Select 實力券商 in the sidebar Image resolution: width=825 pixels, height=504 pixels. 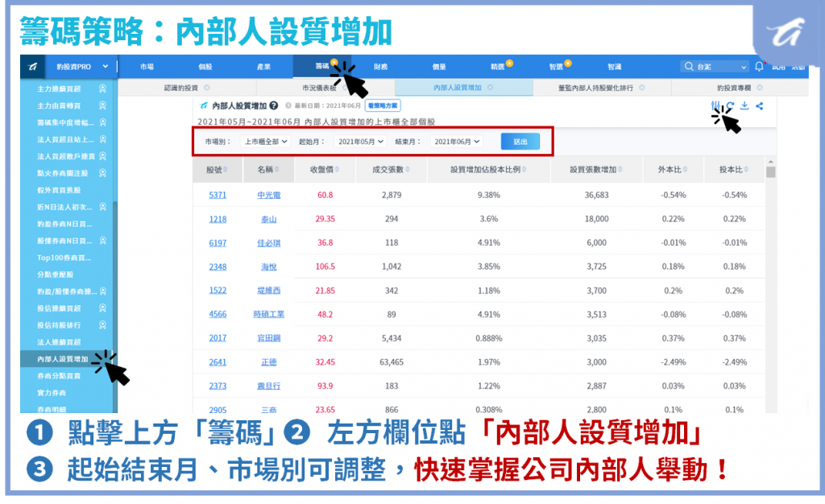point(52,393)
